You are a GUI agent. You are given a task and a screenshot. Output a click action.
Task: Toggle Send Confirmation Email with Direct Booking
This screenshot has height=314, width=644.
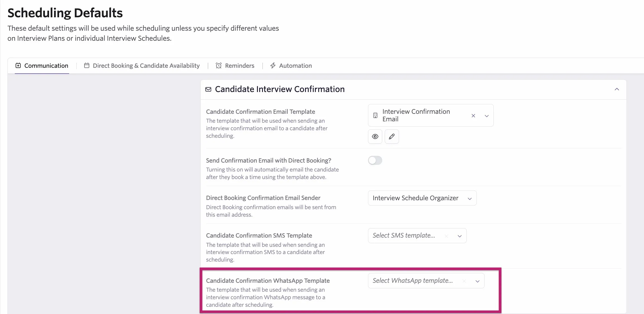(x=375, y=160)
